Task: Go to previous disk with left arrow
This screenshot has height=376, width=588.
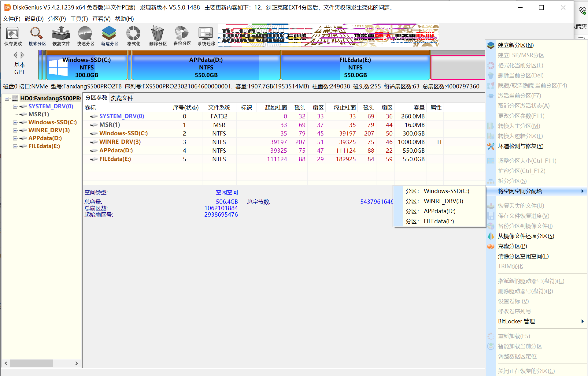Action: (16, 55)
